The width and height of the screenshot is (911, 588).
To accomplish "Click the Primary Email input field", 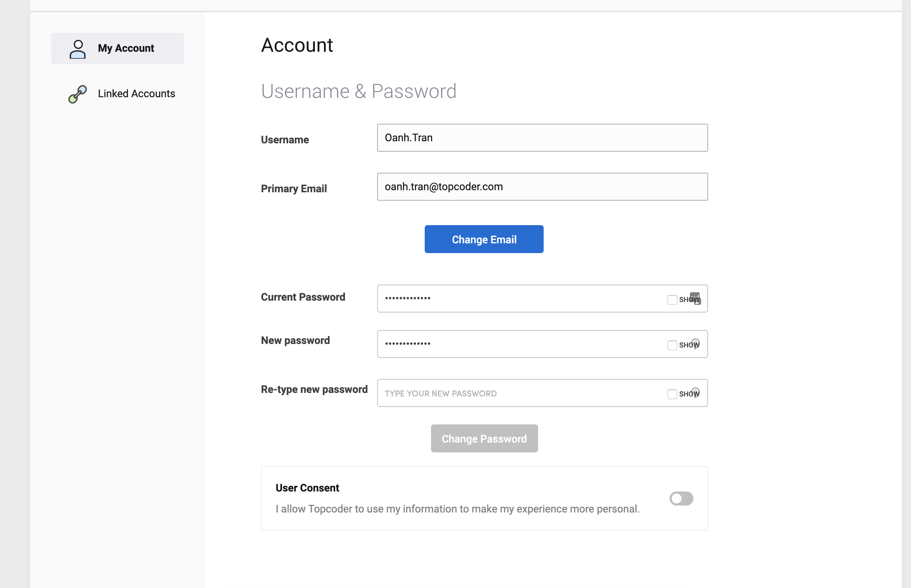I will 542,187.
